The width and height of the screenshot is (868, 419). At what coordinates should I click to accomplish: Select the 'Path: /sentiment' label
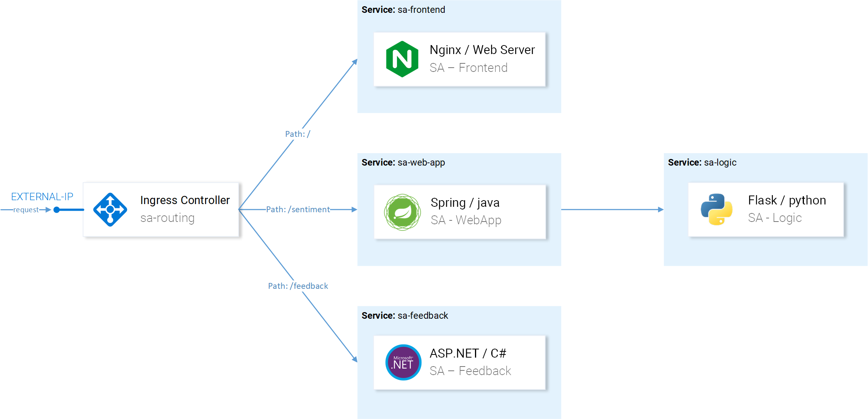(x=298, y=209)
